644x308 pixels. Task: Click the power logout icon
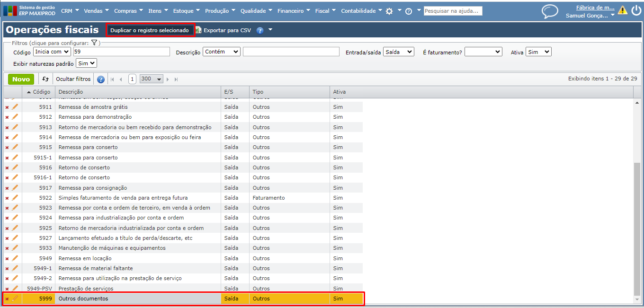[x=636, y=10]
